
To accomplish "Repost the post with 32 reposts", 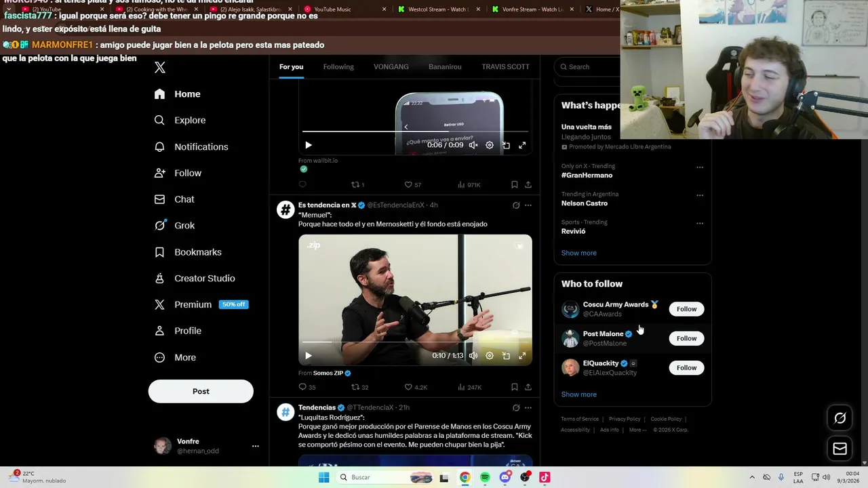I will [x=359, y=387].
